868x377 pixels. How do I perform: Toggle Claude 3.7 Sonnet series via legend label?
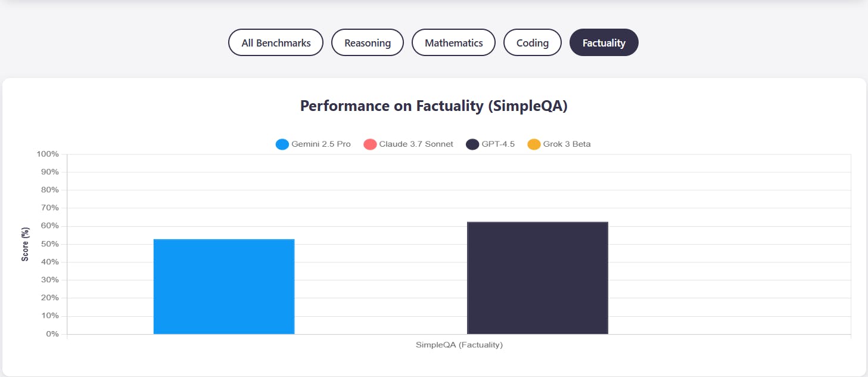pos(416,144)
